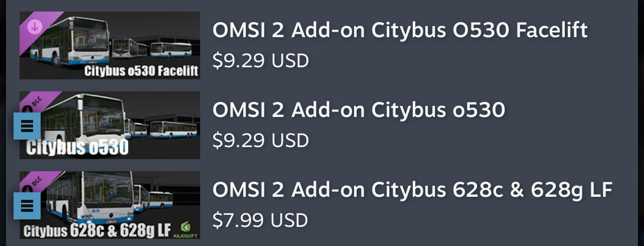The width and height of the screenshot is (644, 246).
Task: Open the Citybus 628c & 628g LF thumbnail
Action: [110, 205]
